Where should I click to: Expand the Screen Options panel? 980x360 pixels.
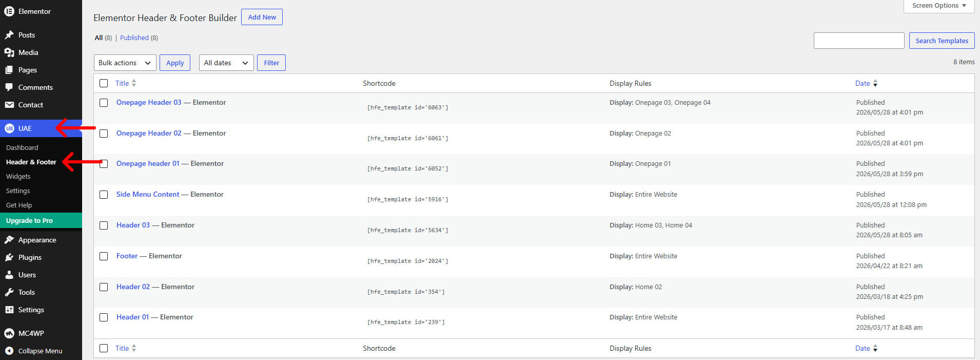939,6
